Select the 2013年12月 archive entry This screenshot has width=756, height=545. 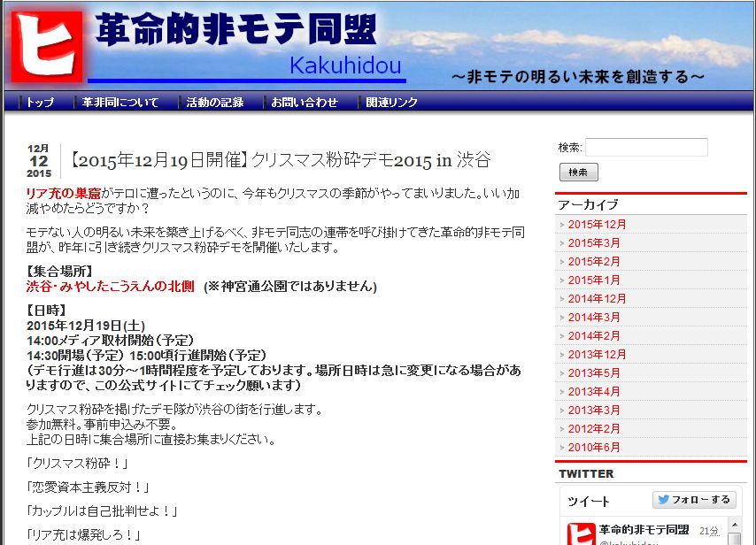(x=597, y=355)
